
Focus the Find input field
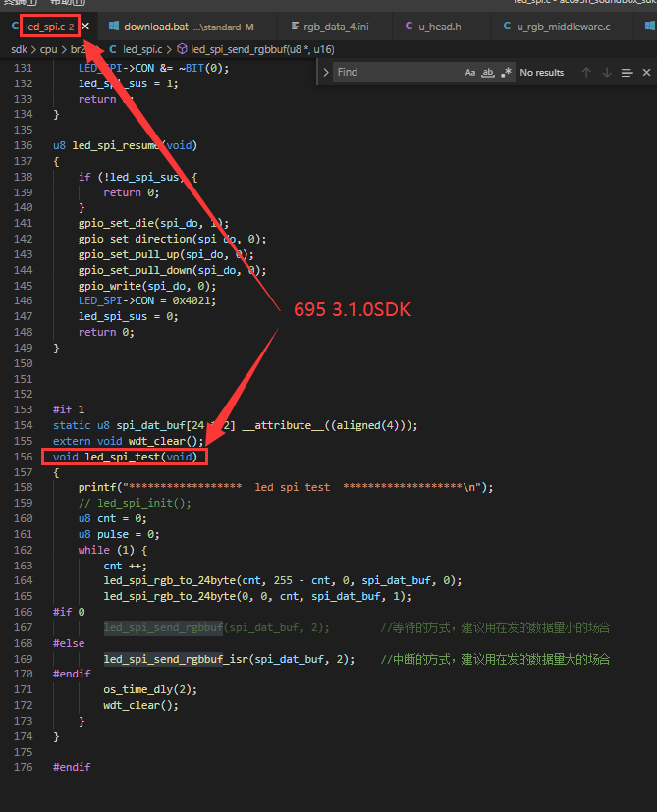click(x=398, y=72)
